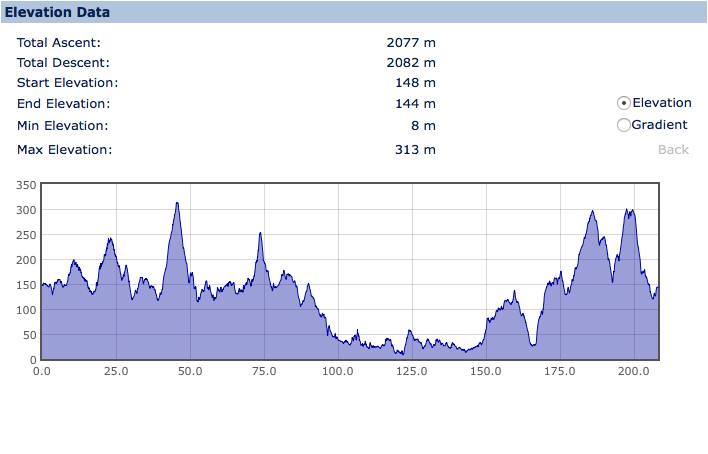Image resolution: width=708 pixels, height=454 pixels.
Task: Click the 313 m max elevation value
Action: pyautogui.click(x=415, y=150)
